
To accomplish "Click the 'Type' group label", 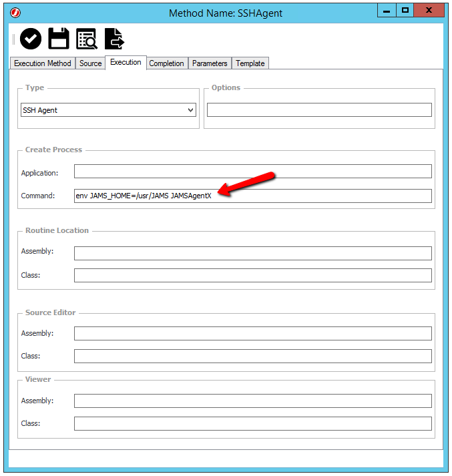I will [x=35, y=87].
